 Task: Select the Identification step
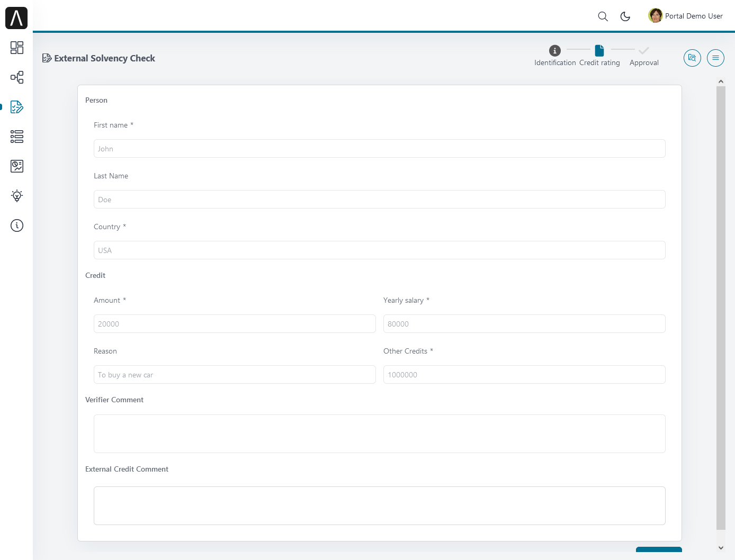(555, 56)
